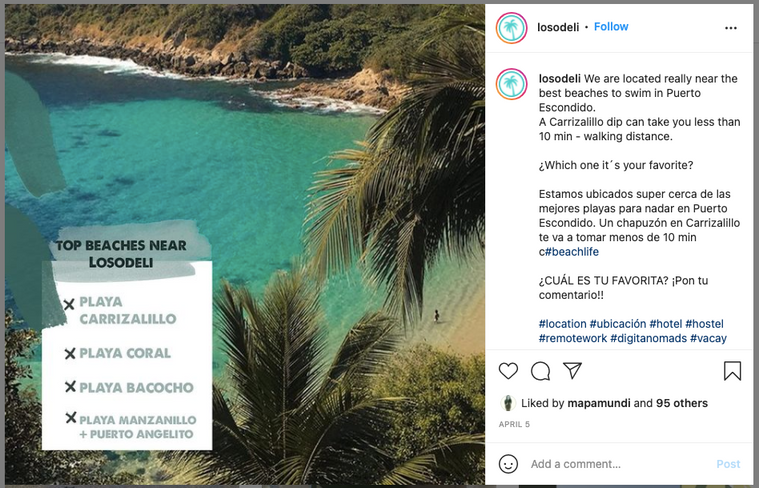Click the losodeli header profile picture
This screenshot has height=488, width=759.
click(512, 27)
